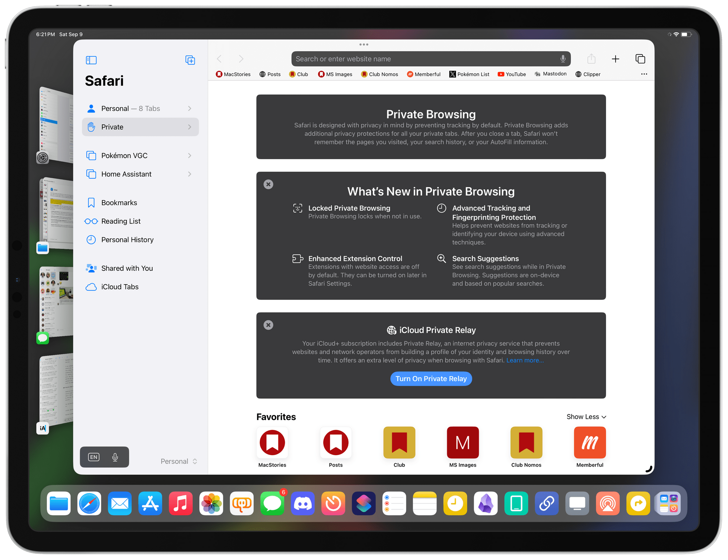The height and width of the screenshot is (560, 728).
Task: Switch to the Settings window in Stage Manager
Action: (x=56, y=125)
